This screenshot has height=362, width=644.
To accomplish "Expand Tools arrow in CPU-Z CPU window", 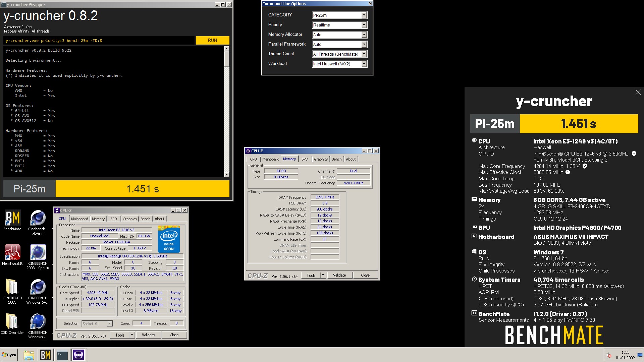I will coord(132,335).
